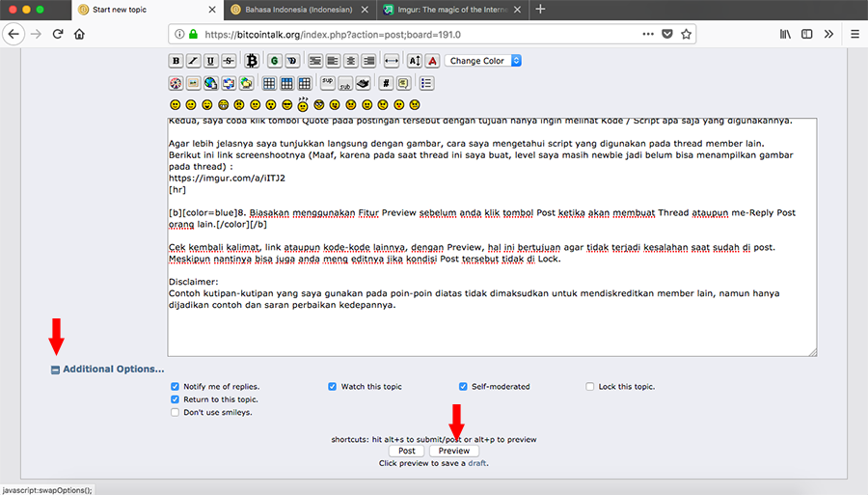Switch to Bahasa Indonesia tab
This screenshot has height=495, width=868.
[x=299, y=10]
